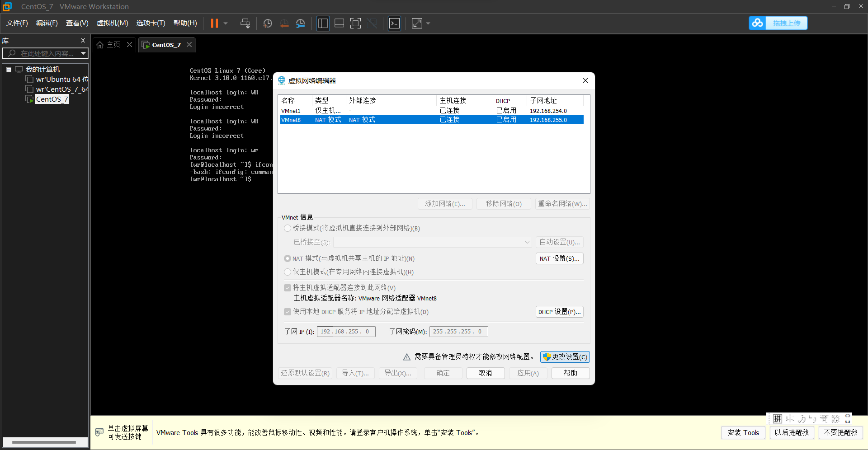Open NAT 设置(S)... settings
Screen dimensions: 868x450
[x=560, y=258]
